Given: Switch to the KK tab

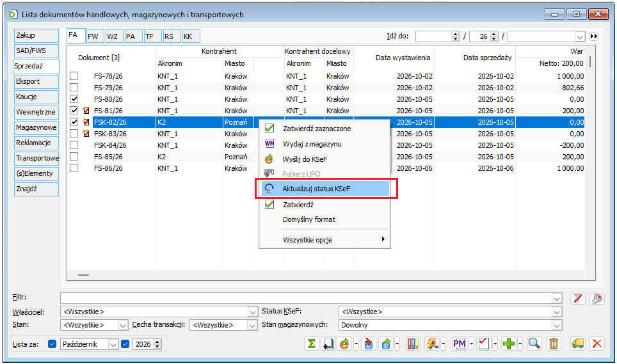Looking at the screenshot, I should pos(191,36).
